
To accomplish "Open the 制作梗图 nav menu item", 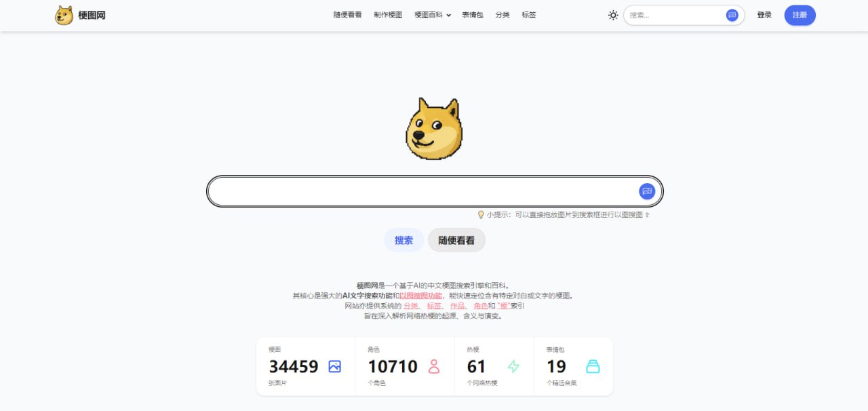I will pos(388,15).
